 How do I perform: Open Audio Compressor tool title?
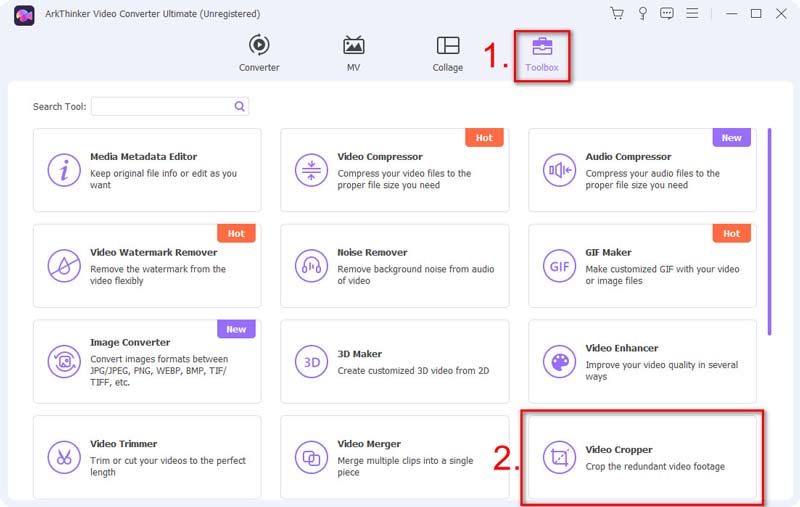click(628, 157)
